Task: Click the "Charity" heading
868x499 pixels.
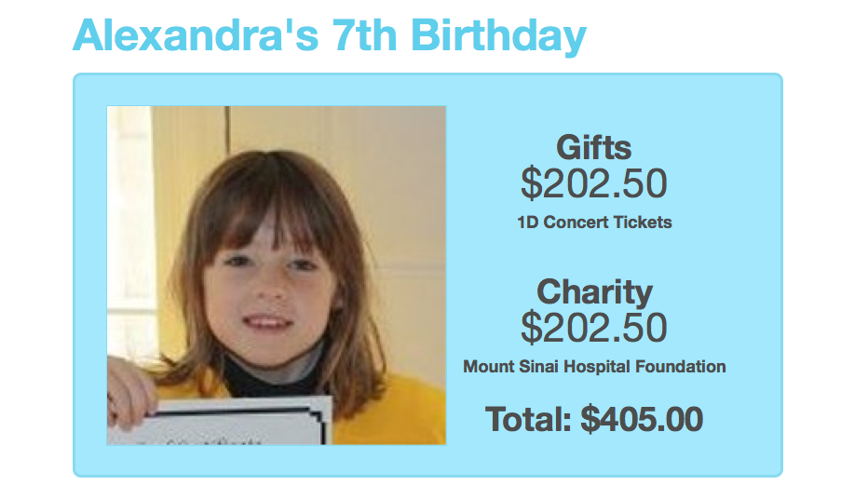Action: (x=593, y=292)
